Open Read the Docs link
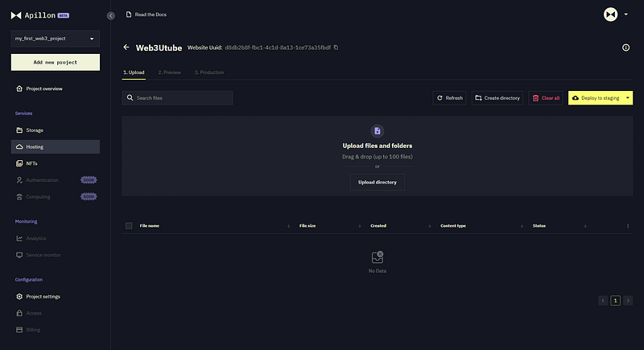 [147, 14]
